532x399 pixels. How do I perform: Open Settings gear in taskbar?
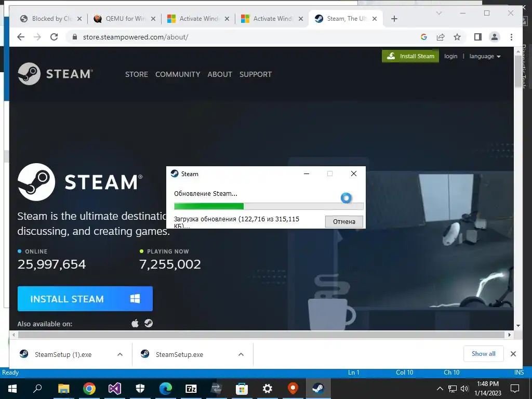268,389
